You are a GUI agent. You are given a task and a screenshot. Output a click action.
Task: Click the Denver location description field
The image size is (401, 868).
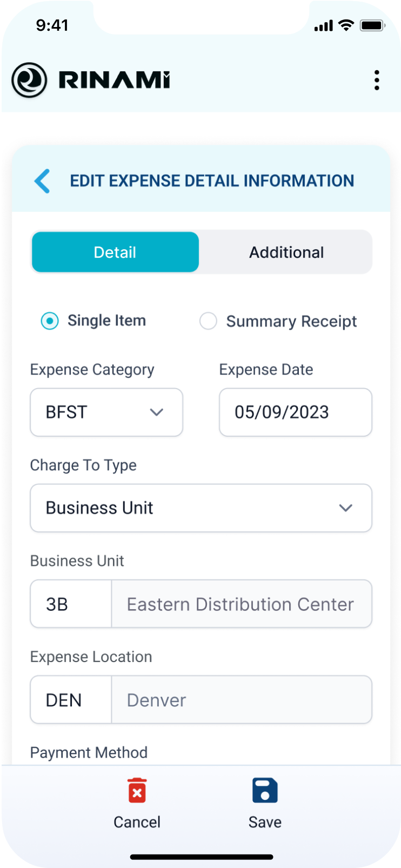pos(242,700)
